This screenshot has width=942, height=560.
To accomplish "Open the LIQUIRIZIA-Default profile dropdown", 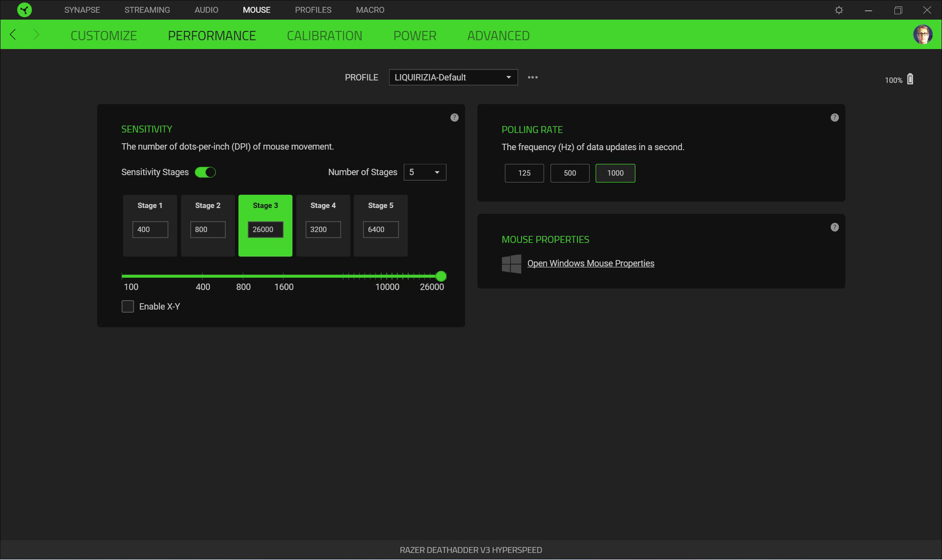I will [x=453, y=77].
